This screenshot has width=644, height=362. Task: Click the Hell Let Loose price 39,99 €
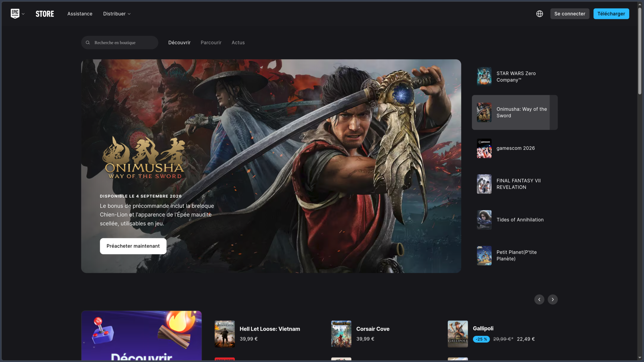(249, 339)
